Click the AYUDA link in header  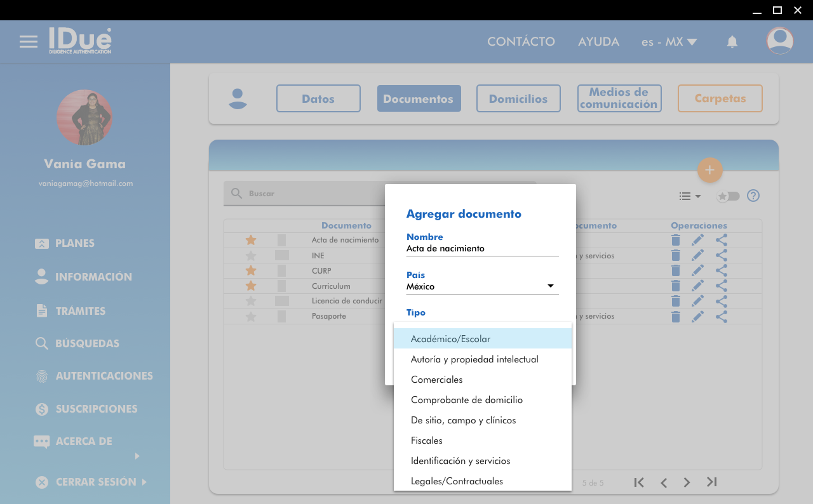point(598,42)
